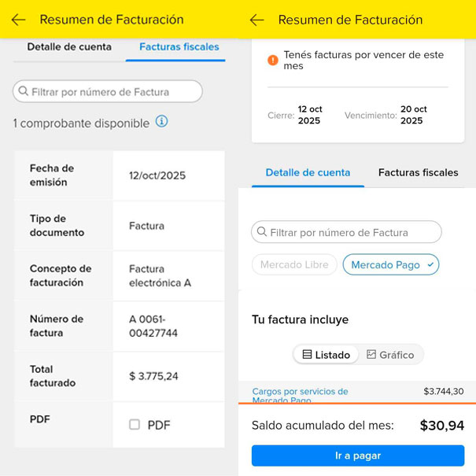Screen dimensions: 476x476
Task: Select Detalle de cuenta tab on right screen
Action: pos(308,173)
